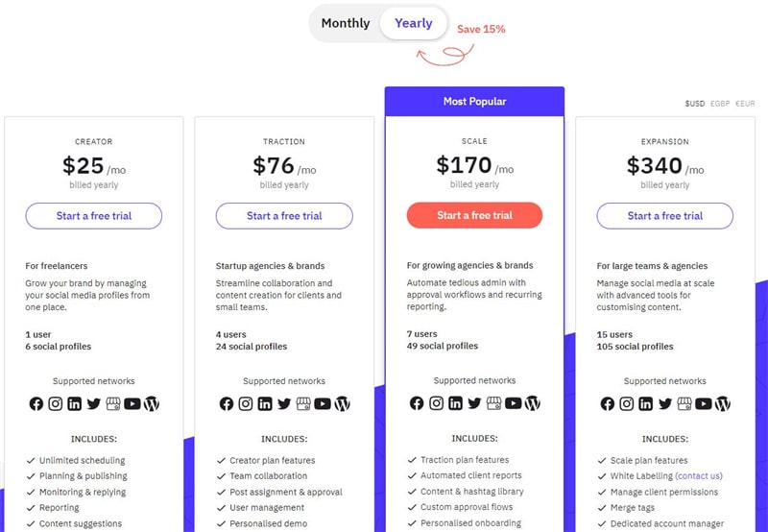This screenshot has height=532, width=768.
Task: Start a free trial for Traction plan
Action: [x=284, y=216]
